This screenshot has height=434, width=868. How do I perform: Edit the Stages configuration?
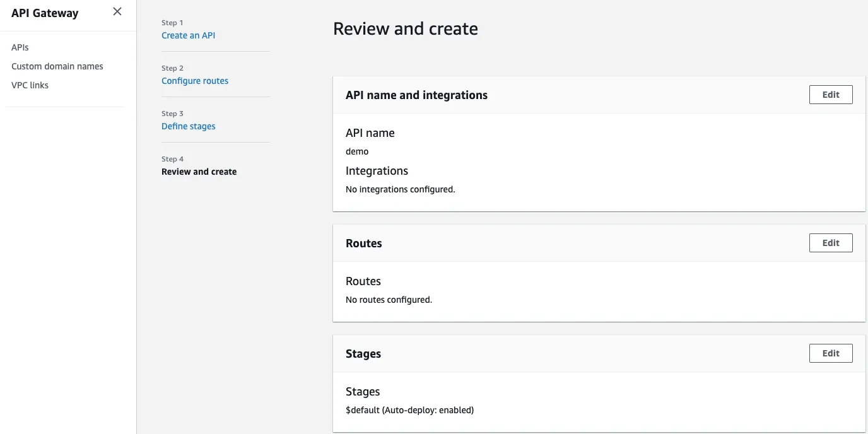pyautogui.click(x=830, y=353)
